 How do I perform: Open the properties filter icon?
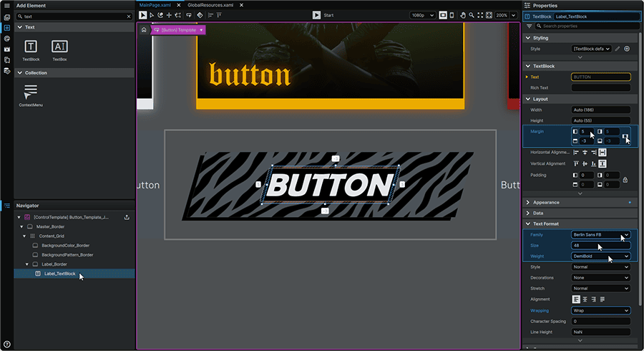(x=529, y=26)
